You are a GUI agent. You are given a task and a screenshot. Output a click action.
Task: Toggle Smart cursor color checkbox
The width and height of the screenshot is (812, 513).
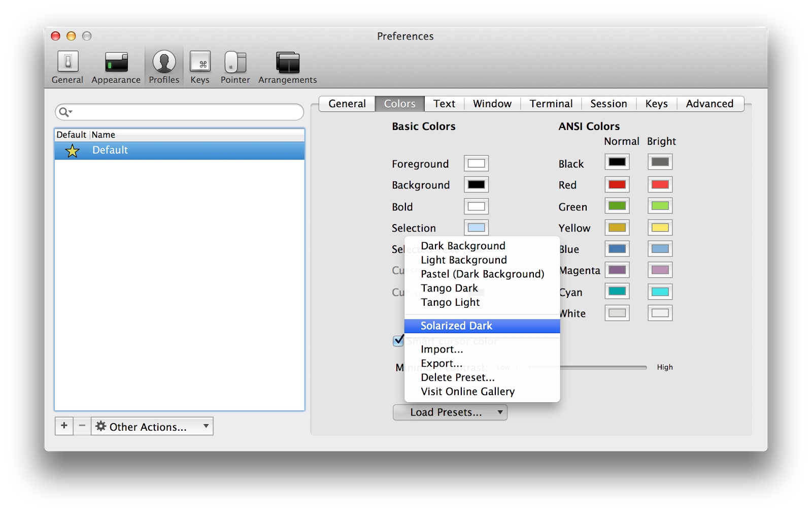tap(399, 340)
